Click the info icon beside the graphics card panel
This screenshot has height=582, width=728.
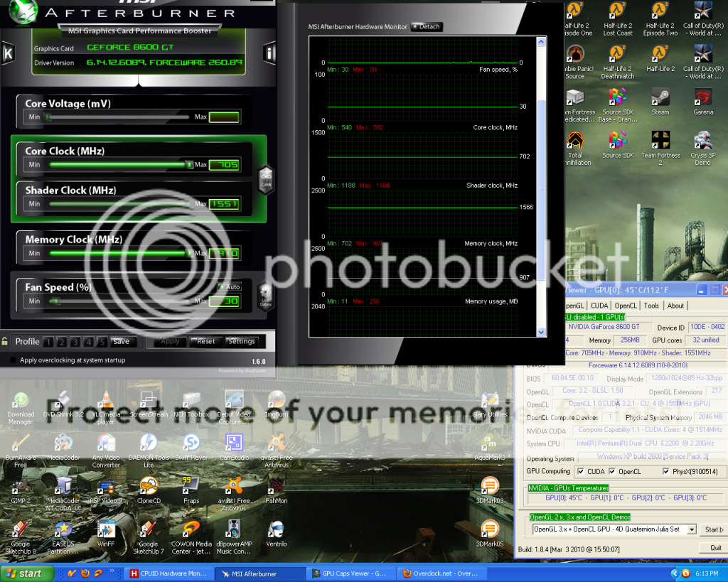[x=269, y=53]
